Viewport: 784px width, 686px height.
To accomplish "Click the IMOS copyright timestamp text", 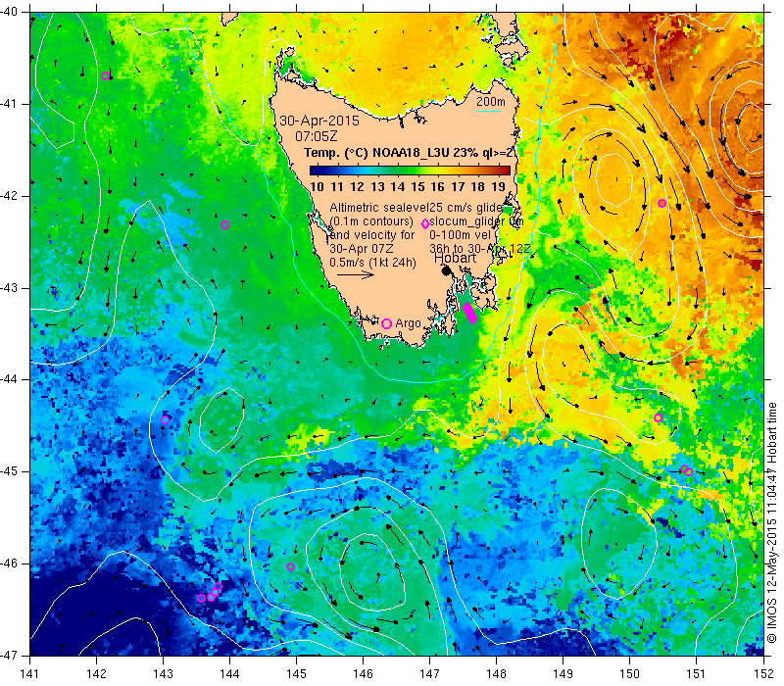I will (771, 522).
